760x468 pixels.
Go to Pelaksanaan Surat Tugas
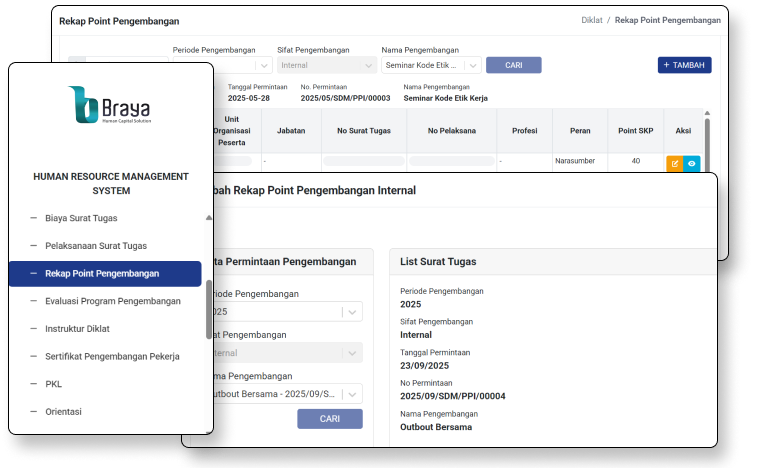click(x=96, y=245)
